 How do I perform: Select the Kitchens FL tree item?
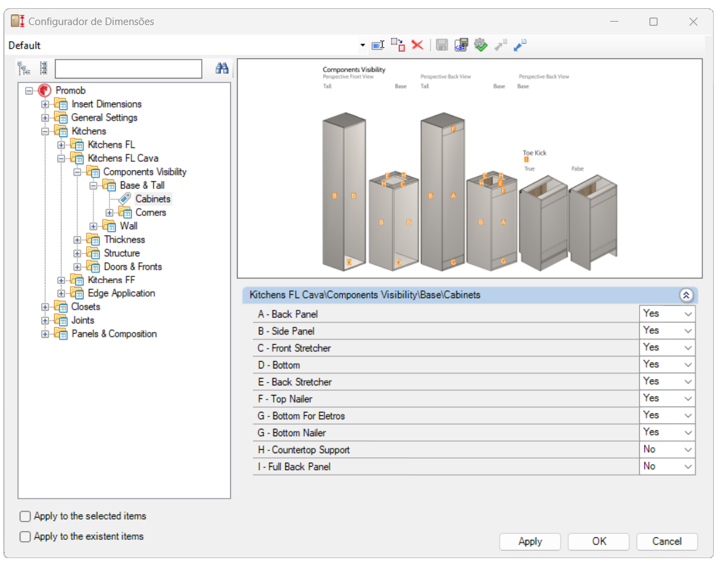pyautogui.click(x=112, y=145)
